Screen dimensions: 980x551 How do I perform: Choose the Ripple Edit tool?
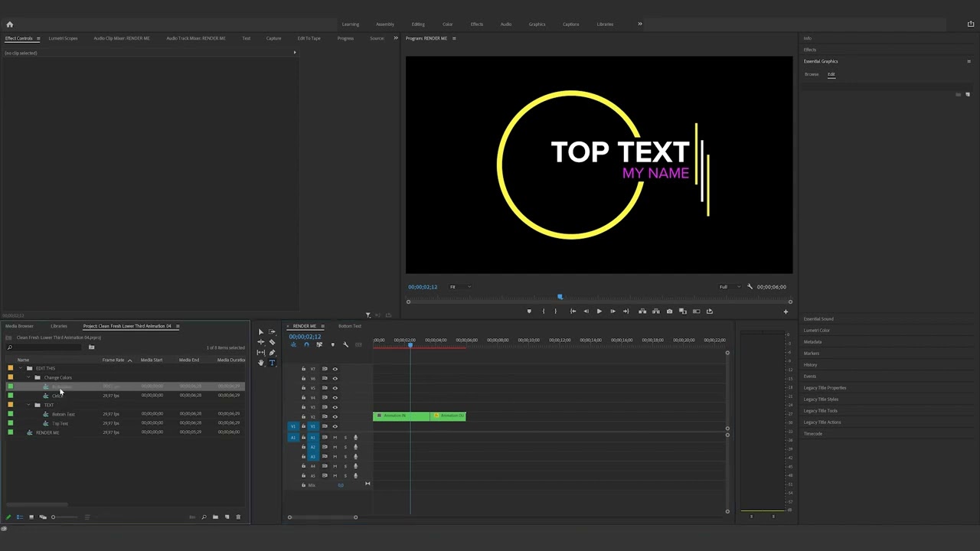pyautogui.click(x=261, y=342)
